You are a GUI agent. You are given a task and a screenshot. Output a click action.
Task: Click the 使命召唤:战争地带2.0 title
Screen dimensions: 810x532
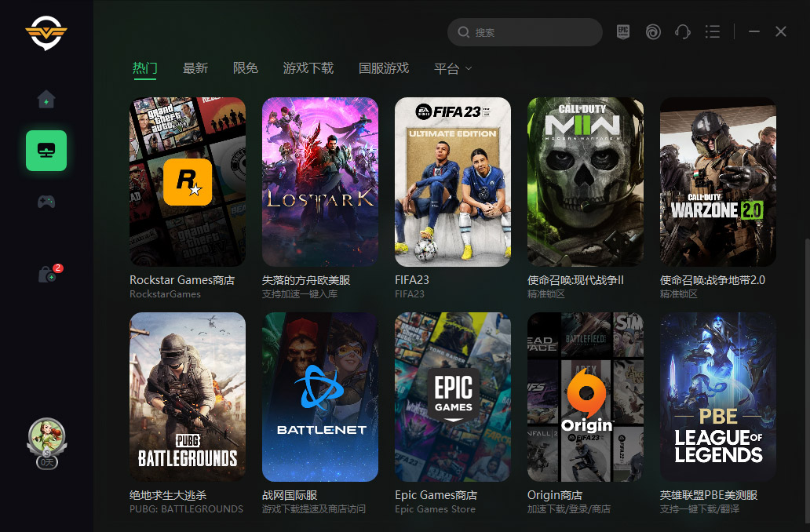tap(713, 280)
